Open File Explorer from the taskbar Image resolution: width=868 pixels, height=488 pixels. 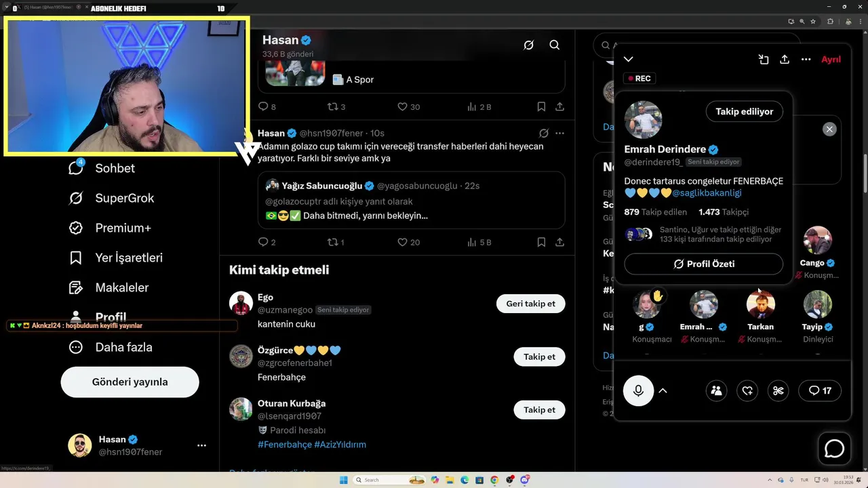(x=450, y=480)
